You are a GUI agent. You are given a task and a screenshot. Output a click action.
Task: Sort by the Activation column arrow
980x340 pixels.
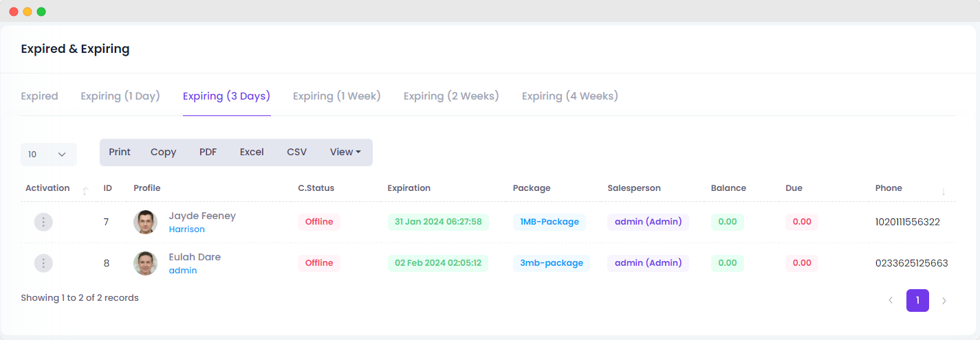pyautogui.click(x=85, y=191)
